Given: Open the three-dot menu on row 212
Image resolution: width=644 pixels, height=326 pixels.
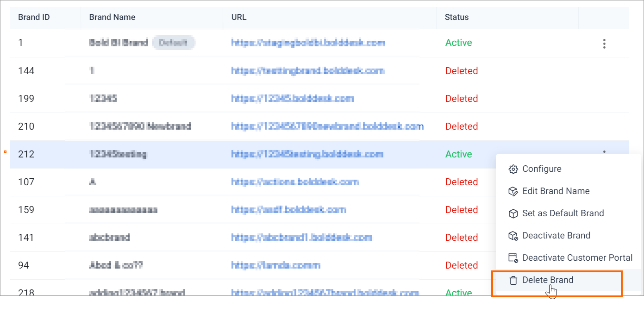Looking at the screenshot, I should [x=604, y=151].
